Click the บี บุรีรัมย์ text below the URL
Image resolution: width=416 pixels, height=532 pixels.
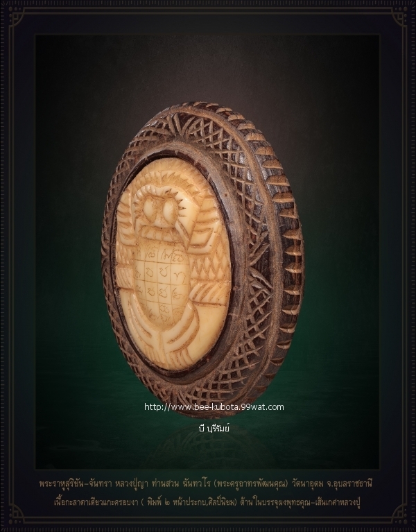pyautogui.click(x=214, y=428)
